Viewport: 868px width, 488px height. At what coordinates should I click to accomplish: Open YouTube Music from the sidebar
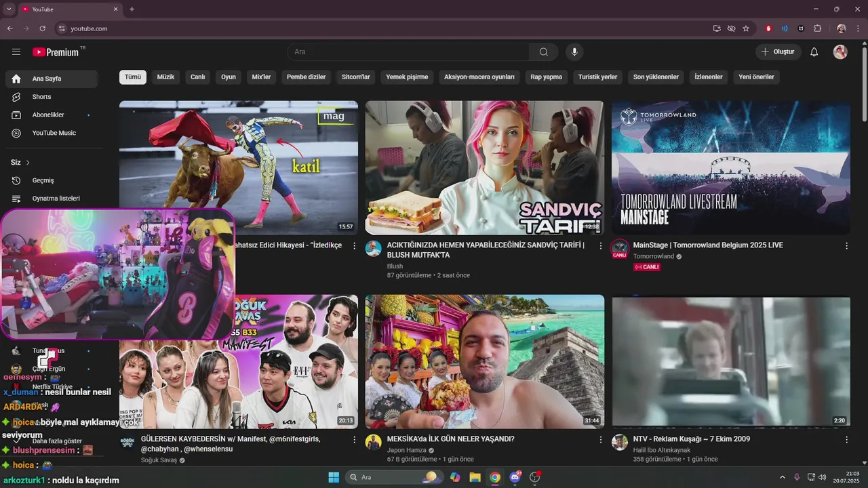pos(52,133)
